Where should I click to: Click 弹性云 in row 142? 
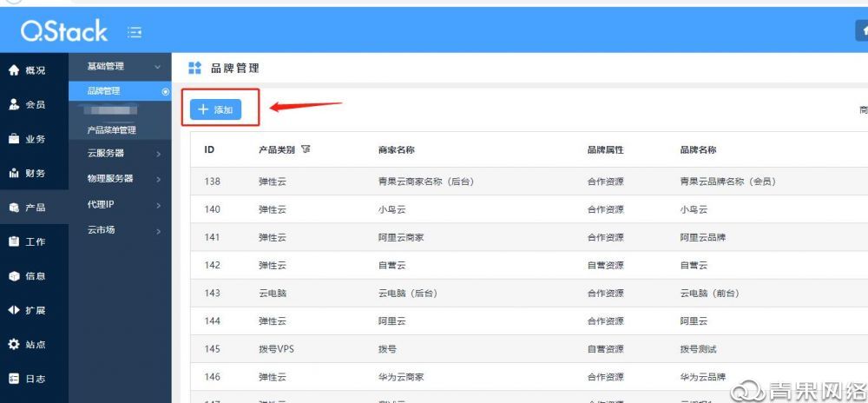273,265
